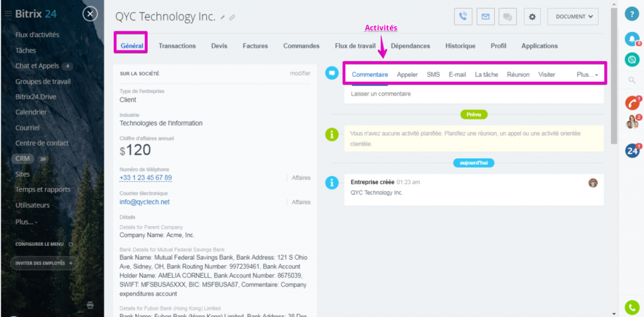Select the Appeler activity option

[407, 75]
